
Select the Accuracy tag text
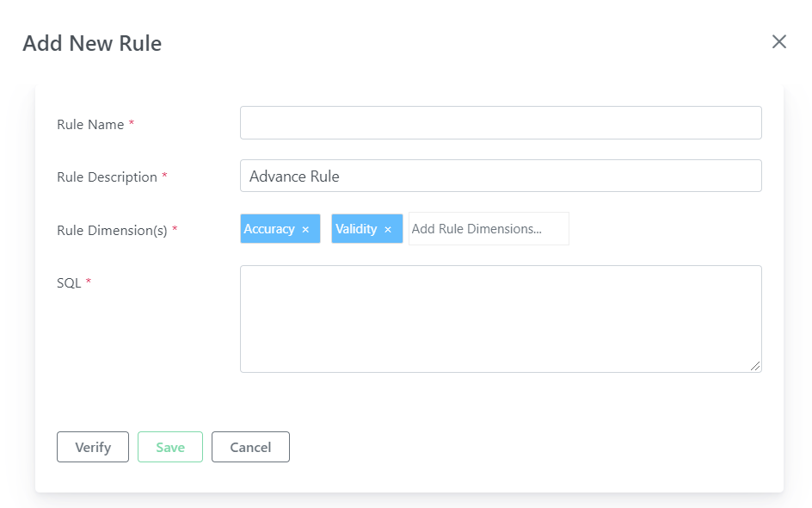[269, 229]
